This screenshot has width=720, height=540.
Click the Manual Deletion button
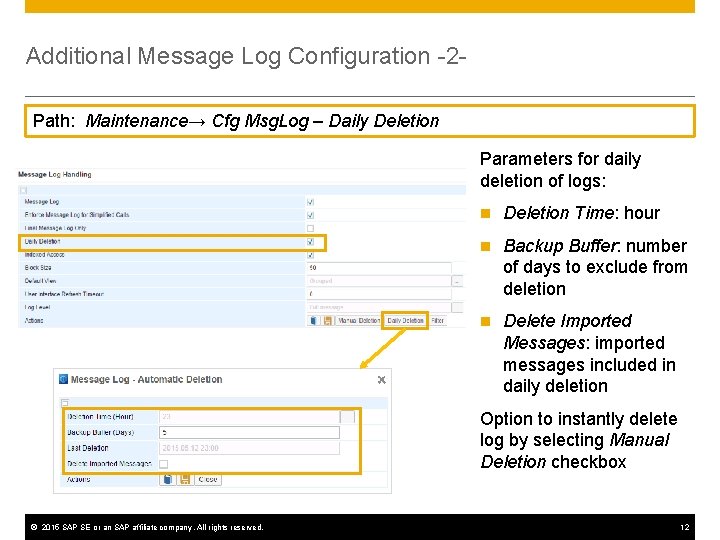pyautogui.click(x=359, y=321)
